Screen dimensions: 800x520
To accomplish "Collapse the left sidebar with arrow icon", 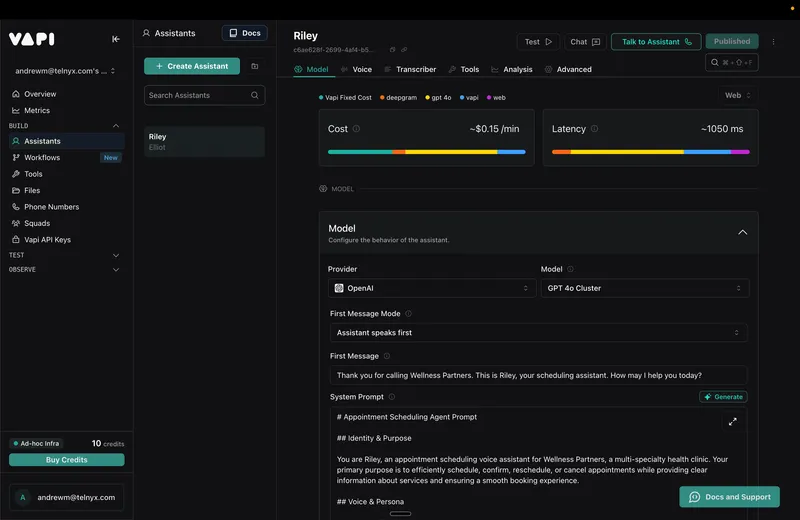I will (116, 39).
